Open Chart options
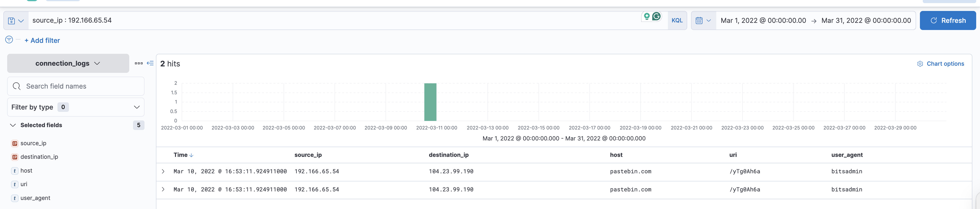 [940, 64]
